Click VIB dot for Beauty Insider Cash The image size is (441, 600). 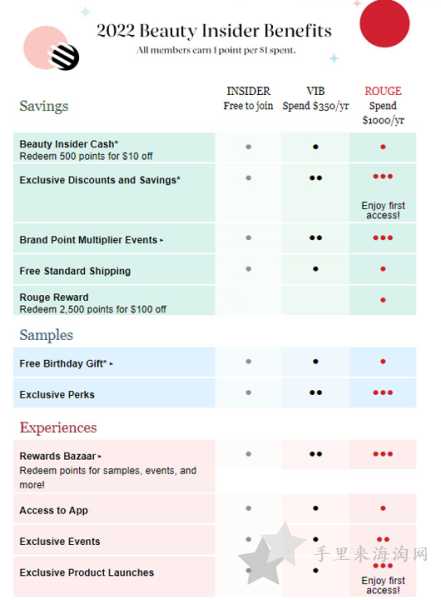coord(315,147)
